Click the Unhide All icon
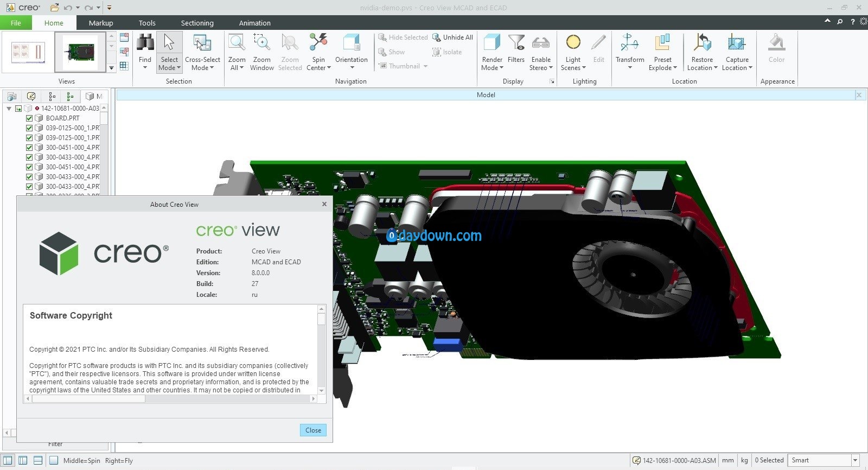 coord(437,37)
